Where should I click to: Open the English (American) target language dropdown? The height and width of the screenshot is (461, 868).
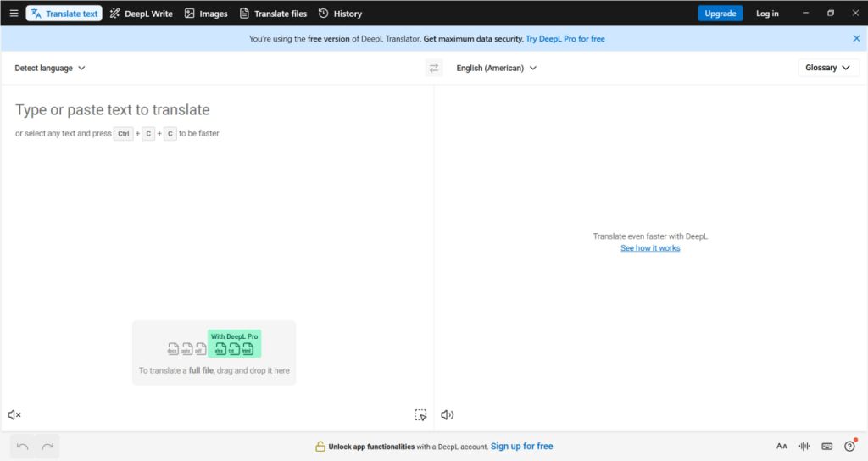(496, 69)
